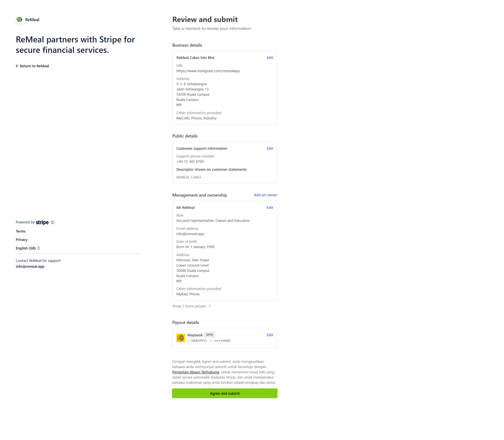This screenshot has height=440, width=504.
Task: Open the Terms link
Action: [21, 231]
